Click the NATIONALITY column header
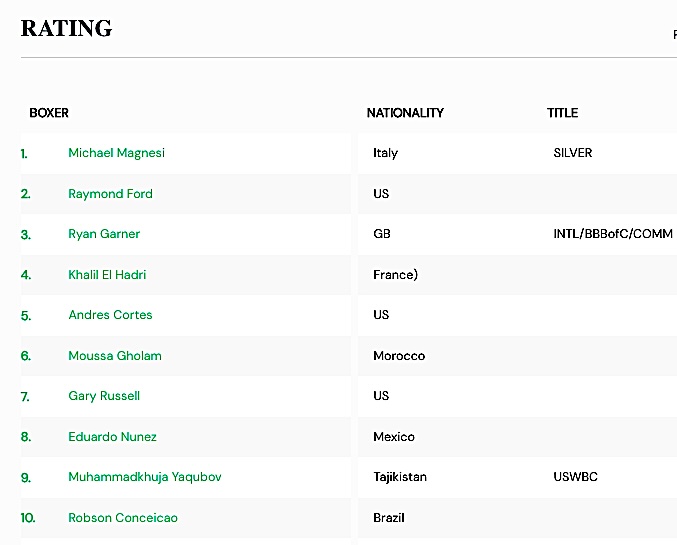 coord(405,113)
